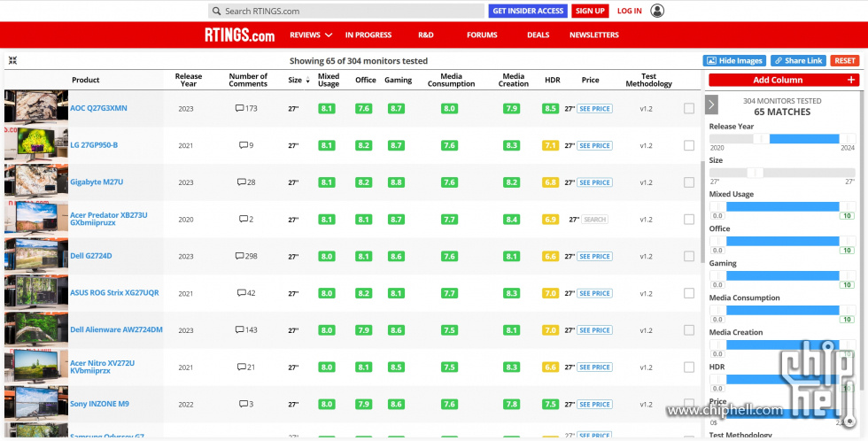Sort by Number of Comments column header

pos(248,81)
